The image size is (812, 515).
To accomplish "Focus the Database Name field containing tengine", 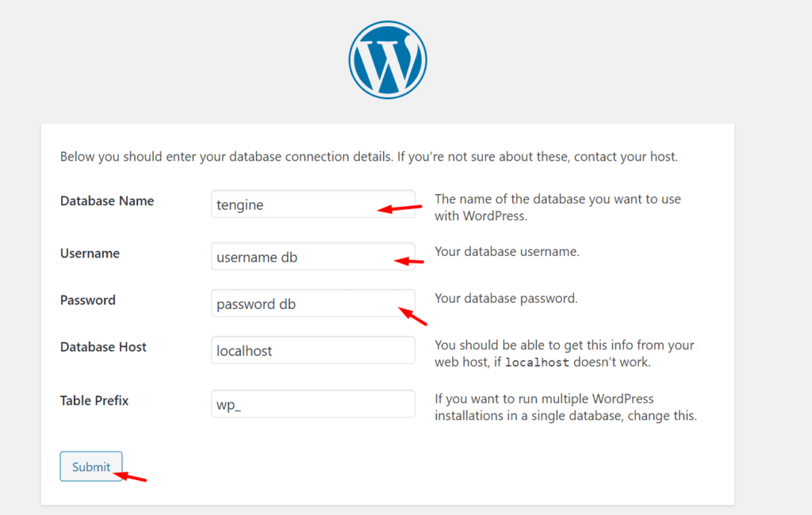I will point(312,204).
